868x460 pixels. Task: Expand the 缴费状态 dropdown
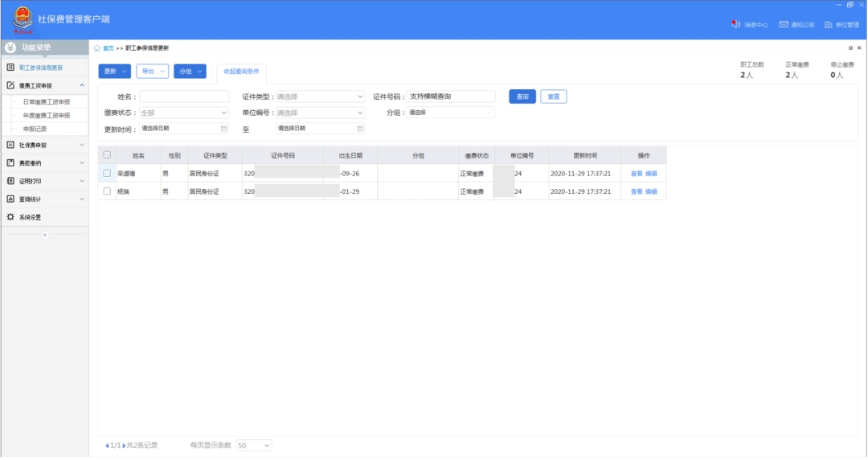(184, 113)
